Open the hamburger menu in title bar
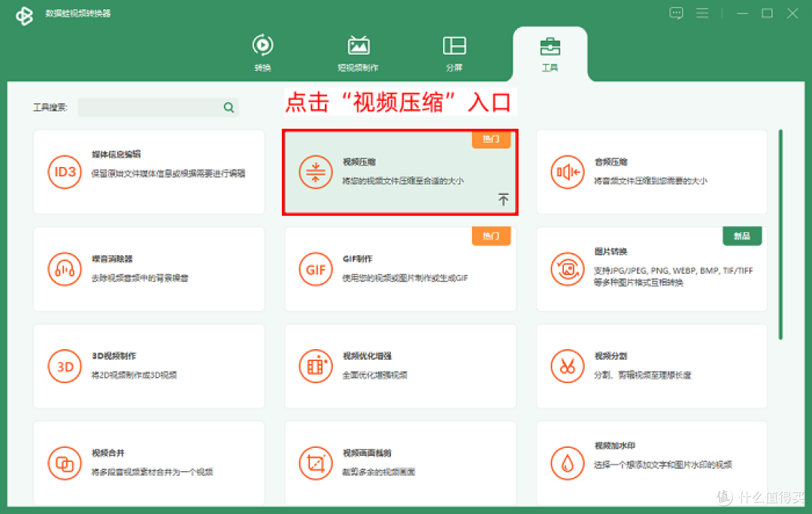 pos(702,13)
